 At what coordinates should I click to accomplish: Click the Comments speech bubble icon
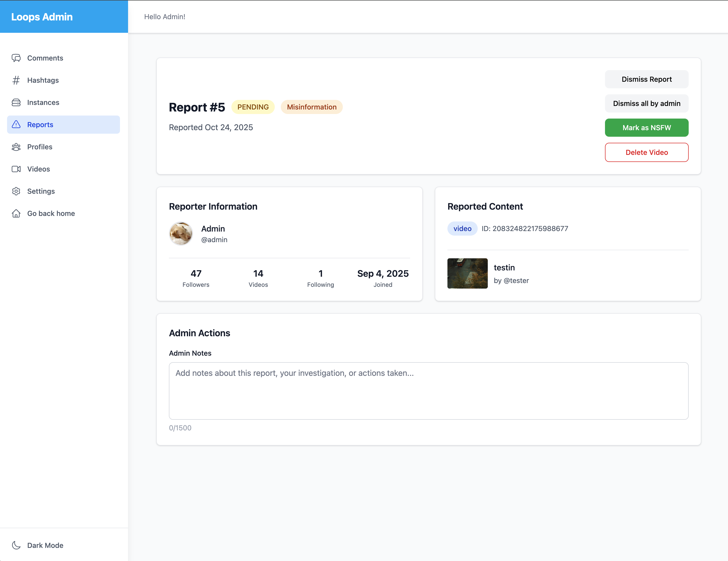[16, 58]
